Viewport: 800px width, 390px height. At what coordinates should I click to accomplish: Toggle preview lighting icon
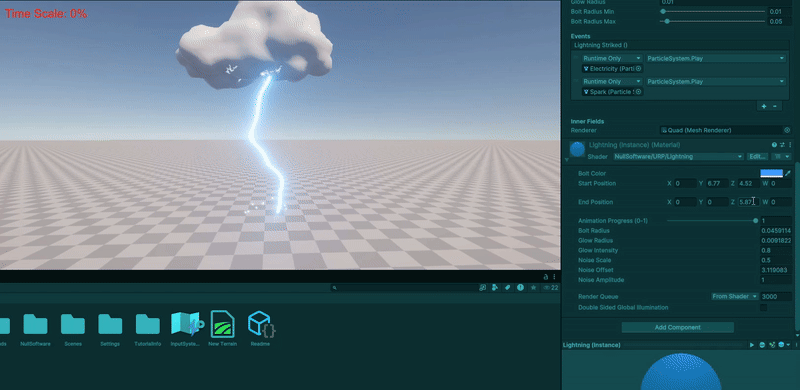click(x=772, y=346)
